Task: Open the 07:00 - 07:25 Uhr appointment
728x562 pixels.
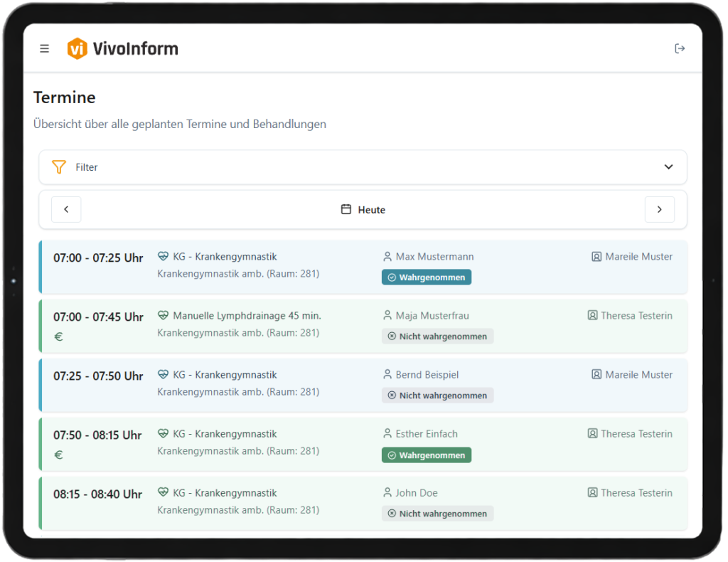Action: 363,267
